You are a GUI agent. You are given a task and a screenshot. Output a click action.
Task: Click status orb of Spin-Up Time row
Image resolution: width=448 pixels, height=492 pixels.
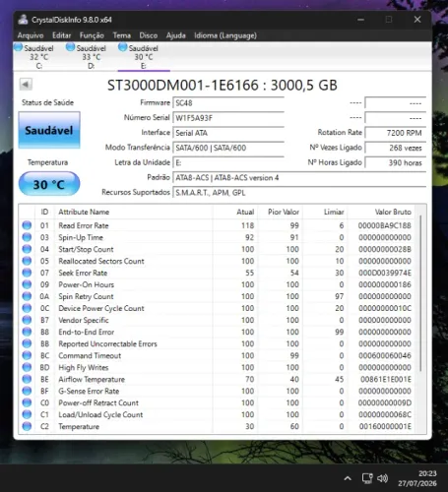tap(27, 237)
